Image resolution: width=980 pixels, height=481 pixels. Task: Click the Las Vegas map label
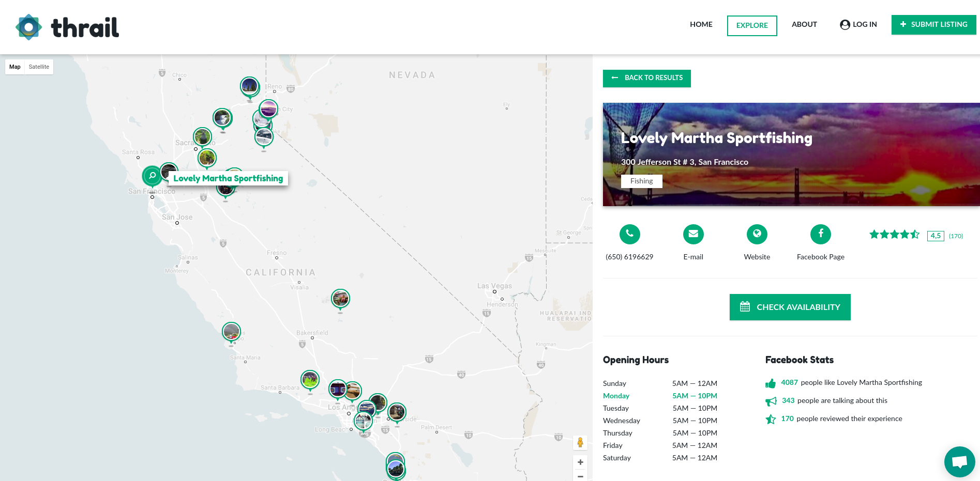point(494,286)
